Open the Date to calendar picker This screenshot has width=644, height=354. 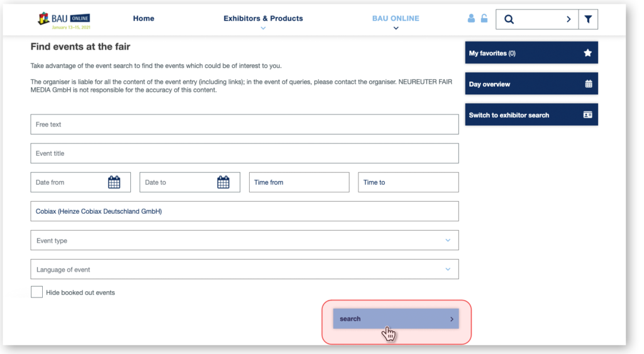click(x=223, y=182)
